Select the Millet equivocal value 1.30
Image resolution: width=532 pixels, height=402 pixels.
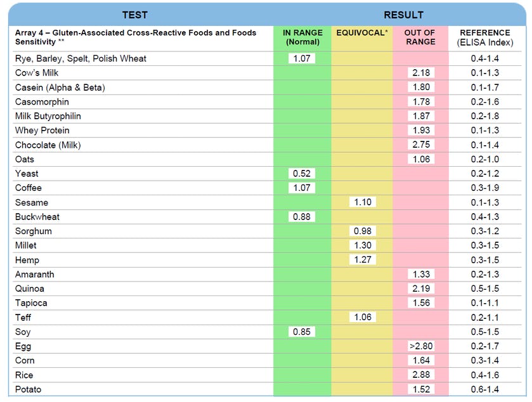(362, 245)
